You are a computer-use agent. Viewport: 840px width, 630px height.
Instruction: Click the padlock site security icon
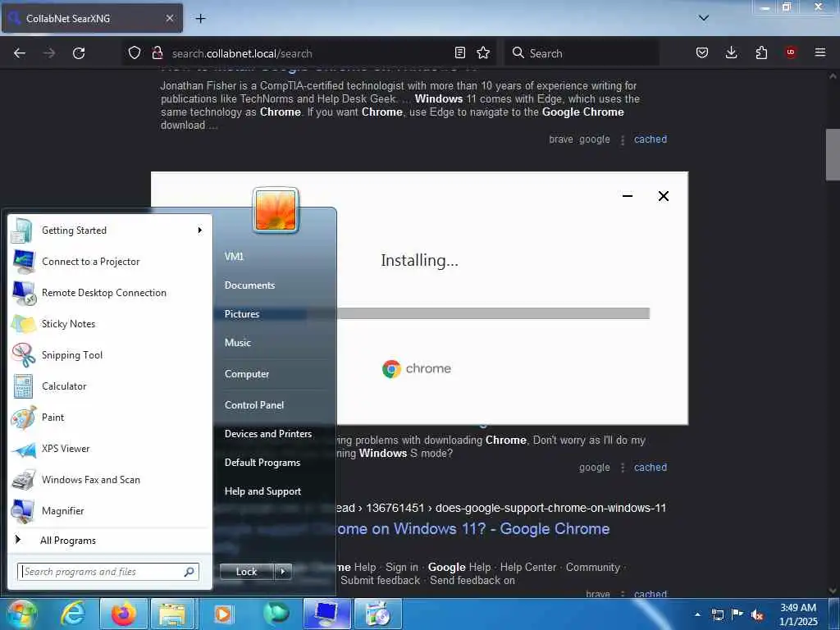point(157,52)
